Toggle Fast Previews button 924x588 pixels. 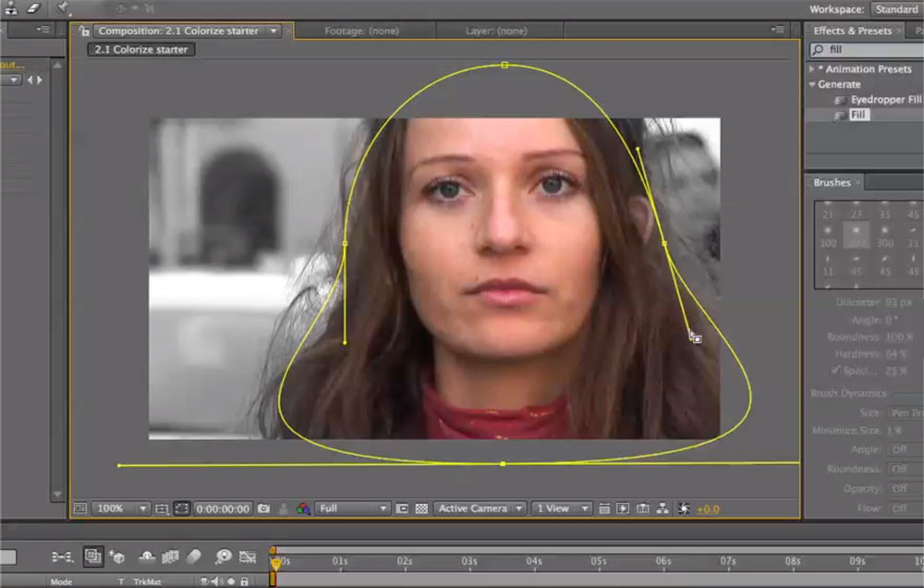(623, 508)
